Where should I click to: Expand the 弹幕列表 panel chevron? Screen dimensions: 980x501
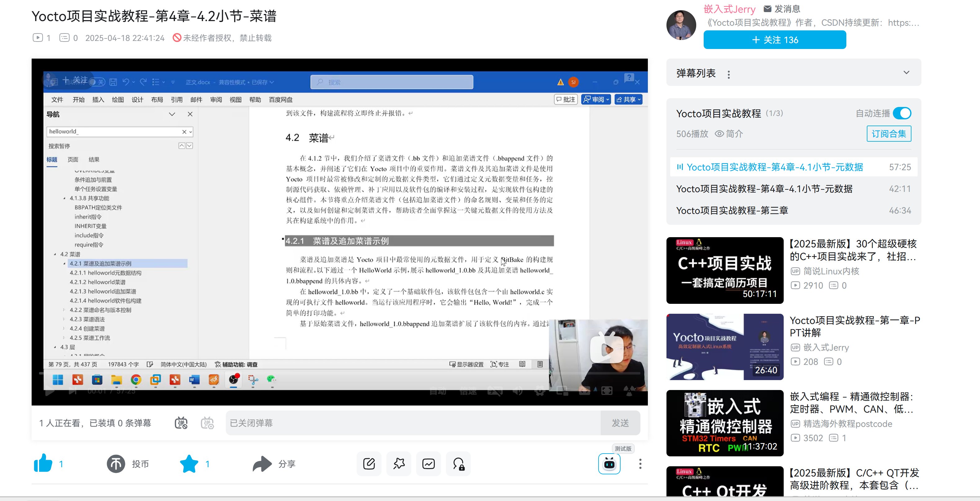point(906,73)
